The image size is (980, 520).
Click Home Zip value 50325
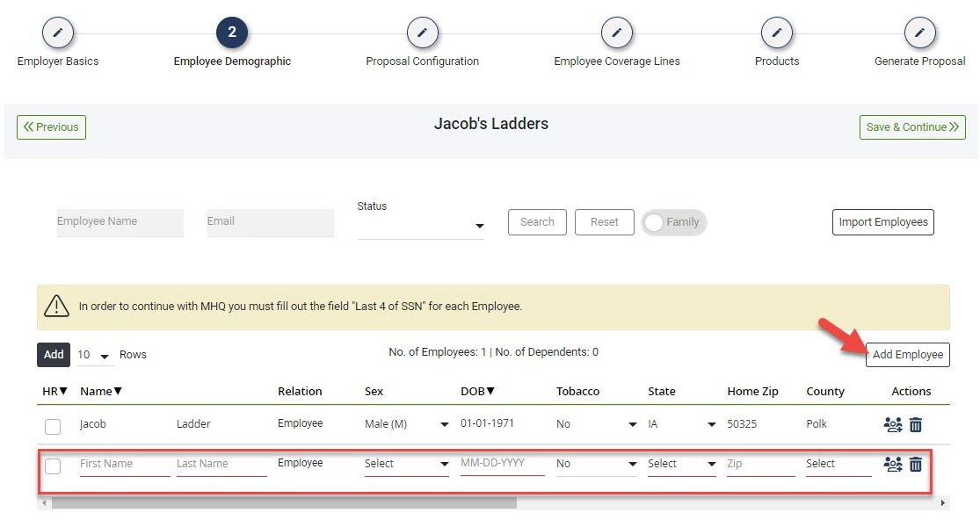[742, 424]
